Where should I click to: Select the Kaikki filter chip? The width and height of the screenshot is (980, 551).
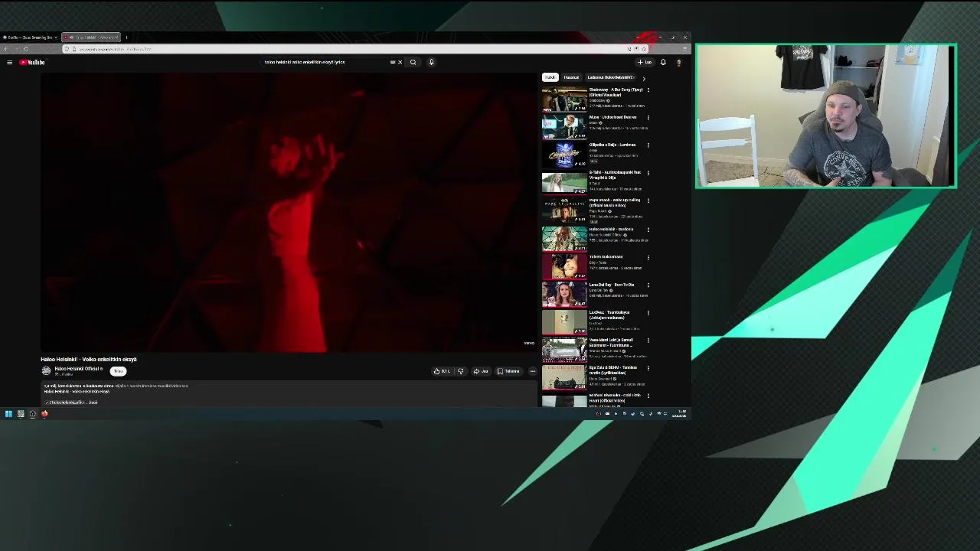(x=550, y=77)
